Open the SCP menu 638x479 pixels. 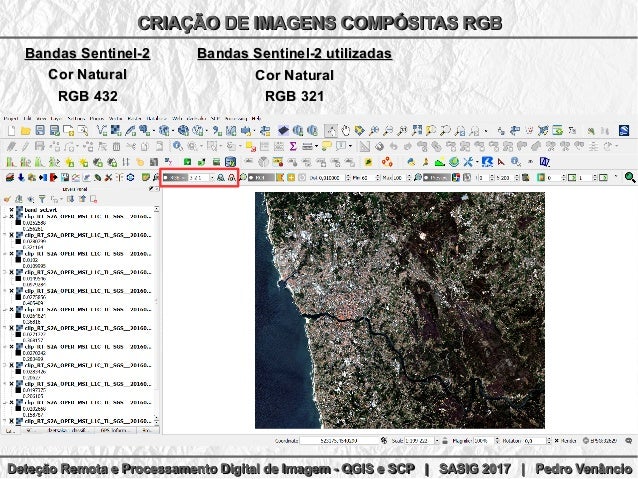(x=215, y=118)
